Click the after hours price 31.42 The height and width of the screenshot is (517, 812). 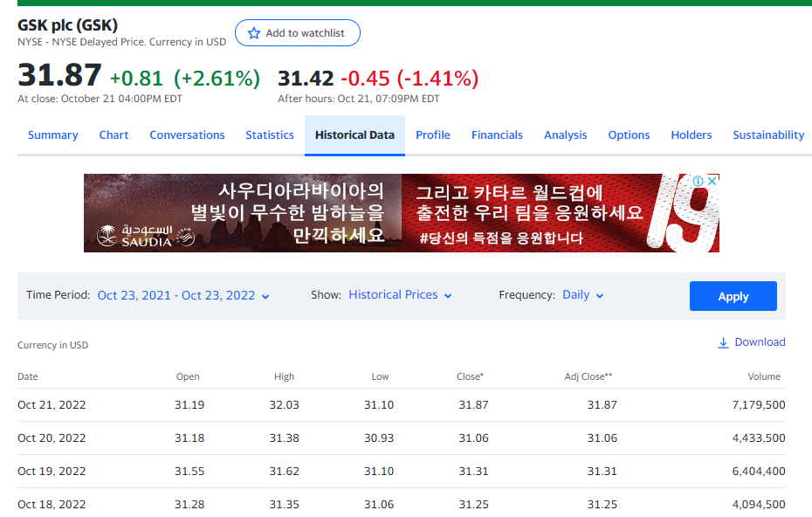[x=306, y=79]
